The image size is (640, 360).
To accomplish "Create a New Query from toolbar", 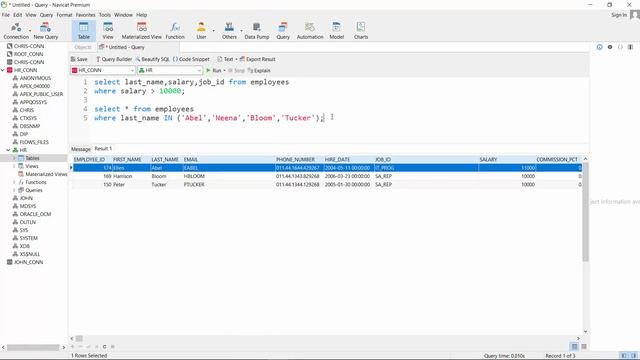I will 46,31.
